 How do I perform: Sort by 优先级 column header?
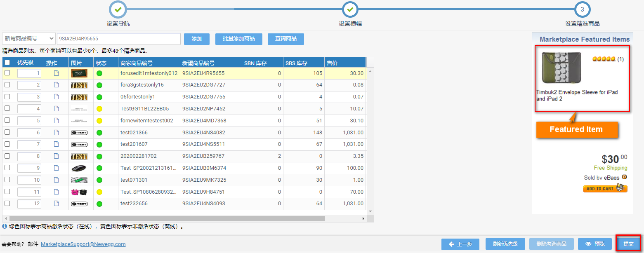[29, 63]
